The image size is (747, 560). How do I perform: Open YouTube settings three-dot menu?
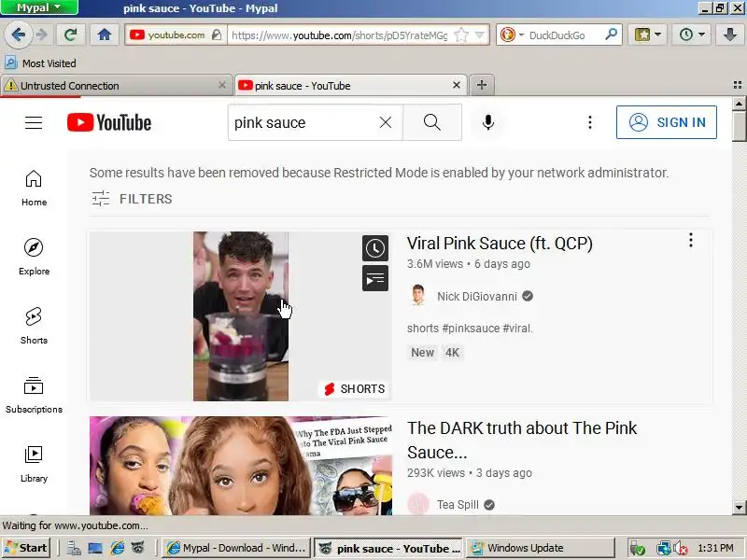pos(590,122)
